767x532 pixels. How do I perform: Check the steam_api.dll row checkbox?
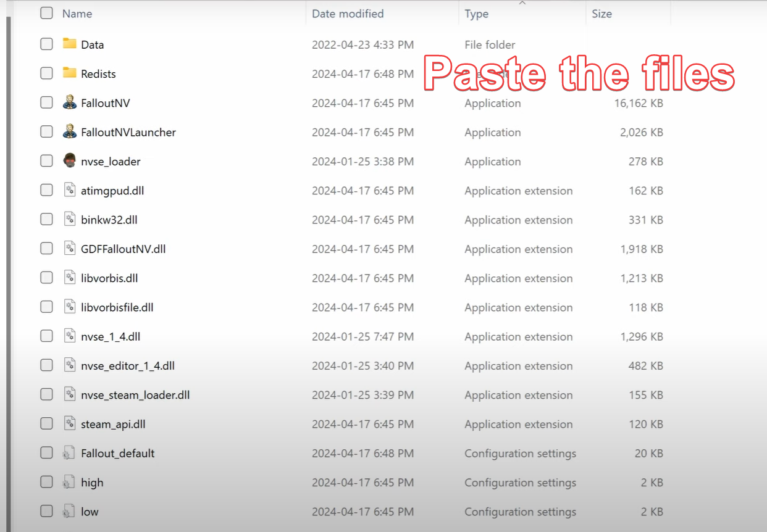click(x=46, y=424)
